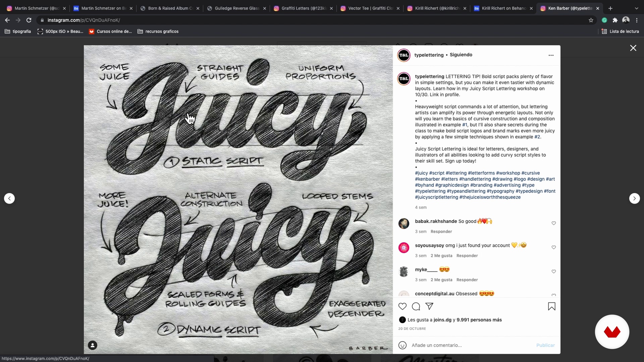Open #typography hashtag link
Image resolution: width=644 pixels, height=362 pixels.
tap(500, 191)
